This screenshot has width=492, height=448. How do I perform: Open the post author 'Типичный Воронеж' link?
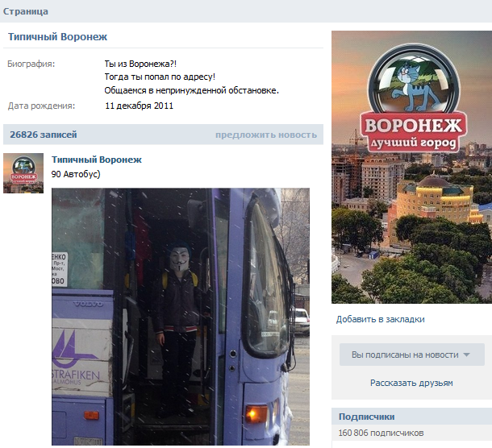(97, 160)
